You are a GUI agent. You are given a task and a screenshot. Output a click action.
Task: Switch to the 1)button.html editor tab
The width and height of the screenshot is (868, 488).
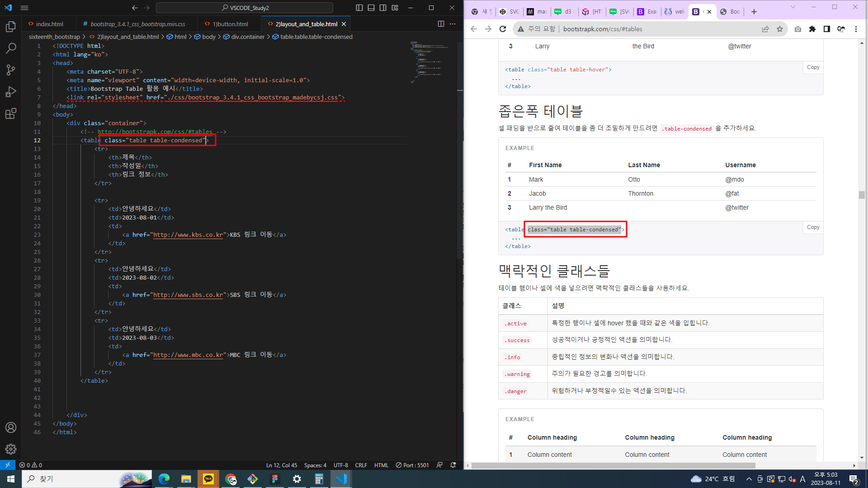click(x=230, y=24)
